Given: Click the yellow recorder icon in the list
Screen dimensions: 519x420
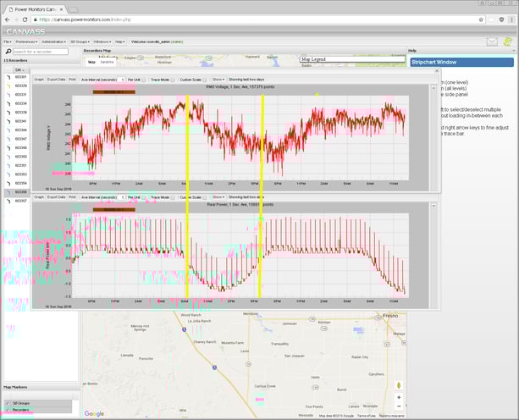Looking at the screenshot, I should click(x=9, y=86).
